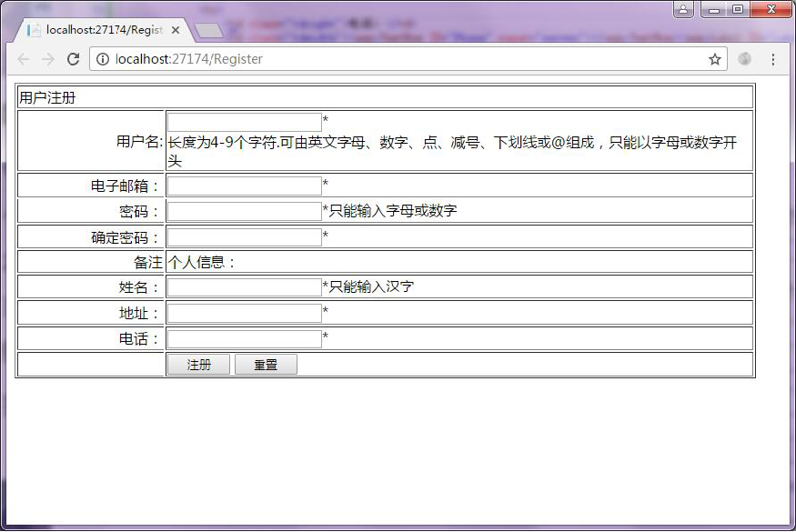Open the Chrome user profile button
This screenshot has height=532, width=796.
(683, 9)
